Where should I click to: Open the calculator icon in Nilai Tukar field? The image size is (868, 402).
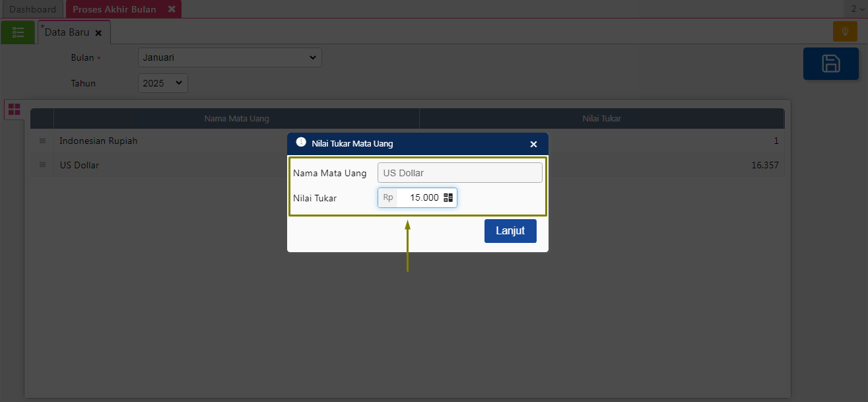point(448,197)
